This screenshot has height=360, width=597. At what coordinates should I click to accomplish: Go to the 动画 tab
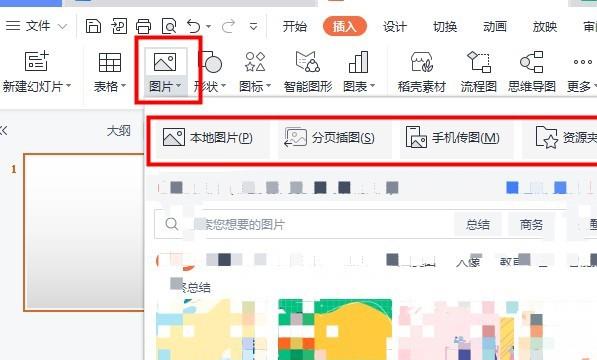click(x=495, y=27)
